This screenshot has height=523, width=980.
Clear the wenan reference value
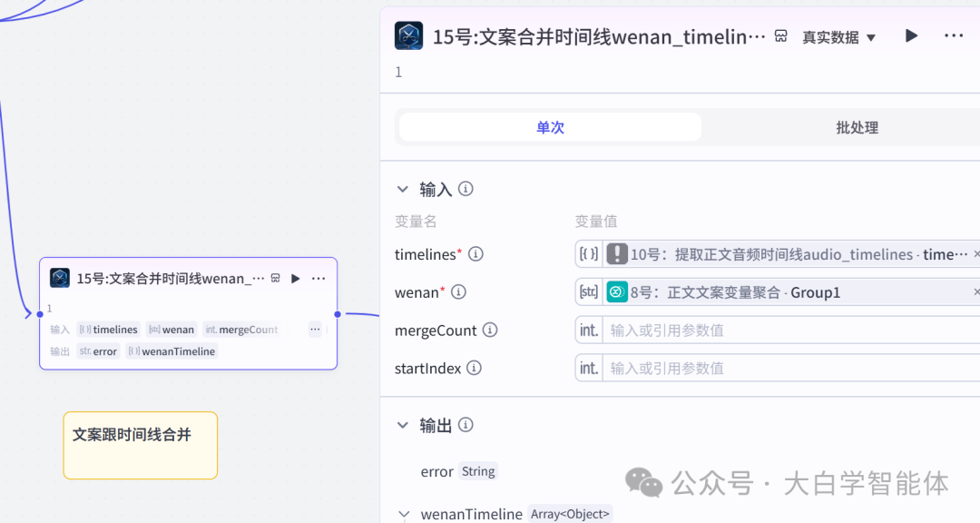[x=976, y=292]
